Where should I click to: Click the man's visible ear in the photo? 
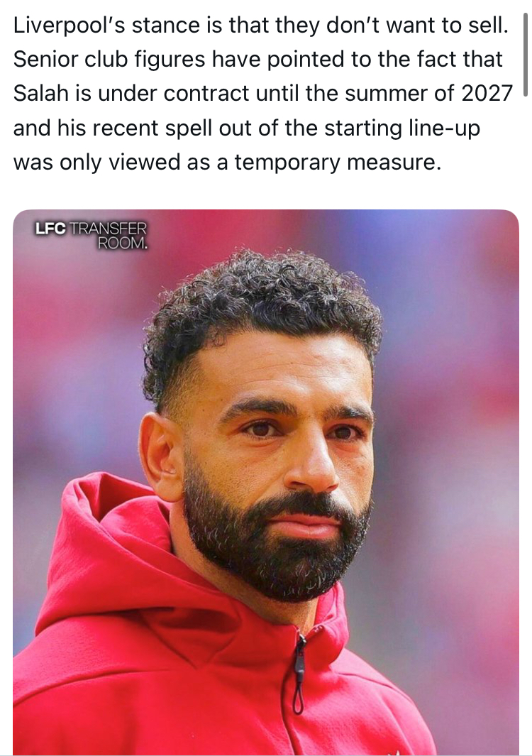(162, 456)
